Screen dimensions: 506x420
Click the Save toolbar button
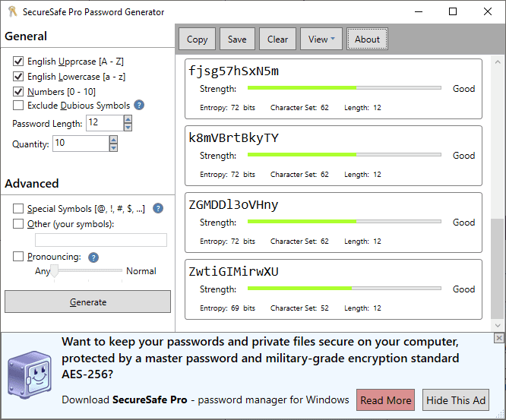click(x=237, y=39)
